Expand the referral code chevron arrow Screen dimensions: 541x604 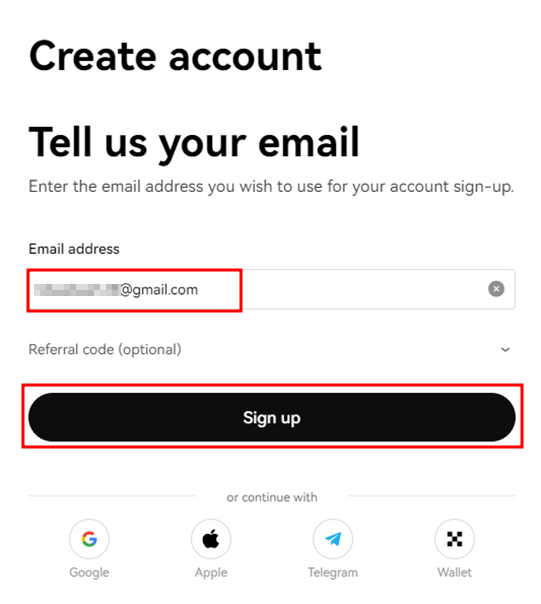point(505,349)
